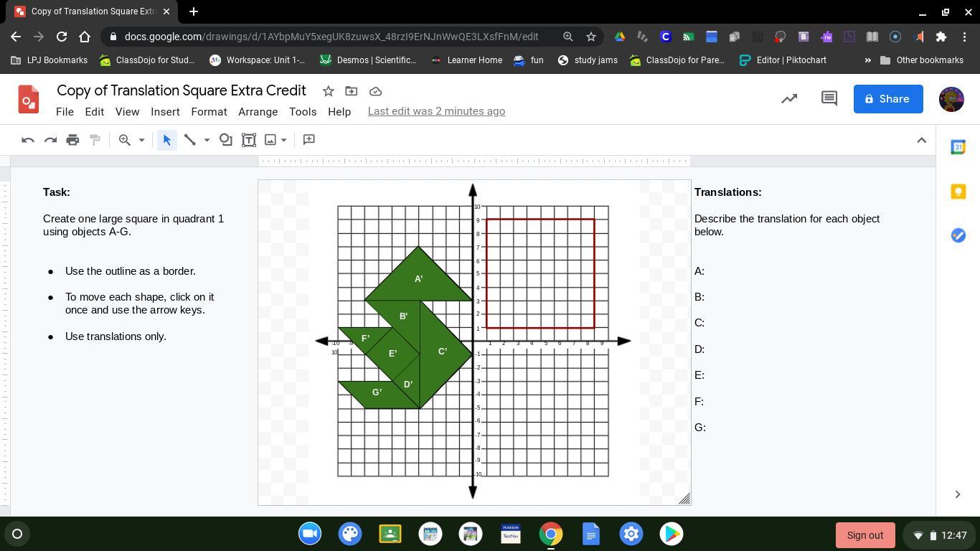The height and width of the screenshot is (551, 980).
Task: Star the drawing document
Action: point(328,91)
